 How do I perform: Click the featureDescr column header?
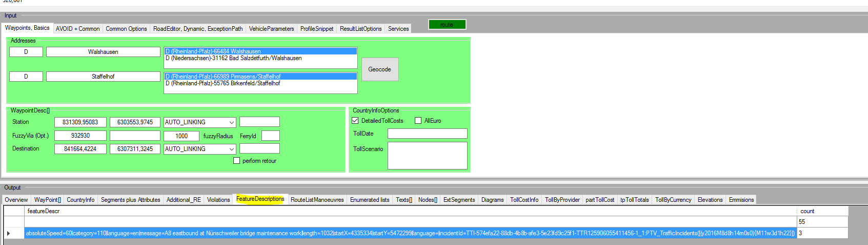tap(44, 211)
